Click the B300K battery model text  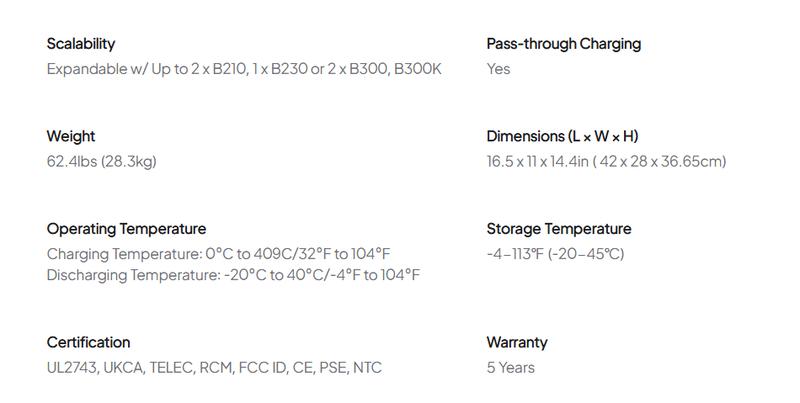(418, 69)
